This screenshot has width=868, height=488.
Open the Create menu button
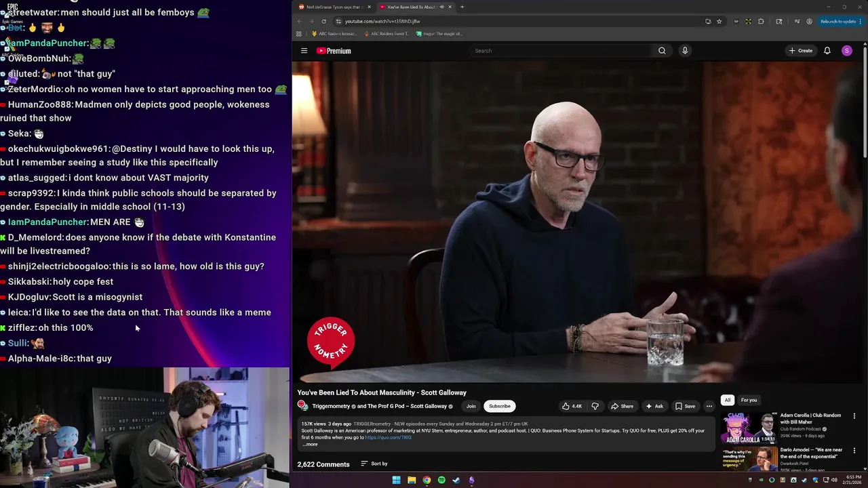point(801,51)
